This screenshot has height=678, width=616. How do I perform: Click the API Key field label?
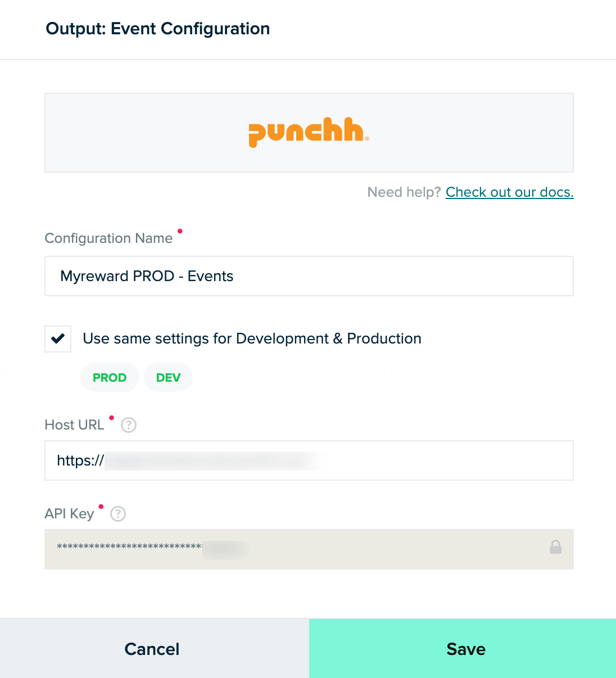(x=69, y=514)
